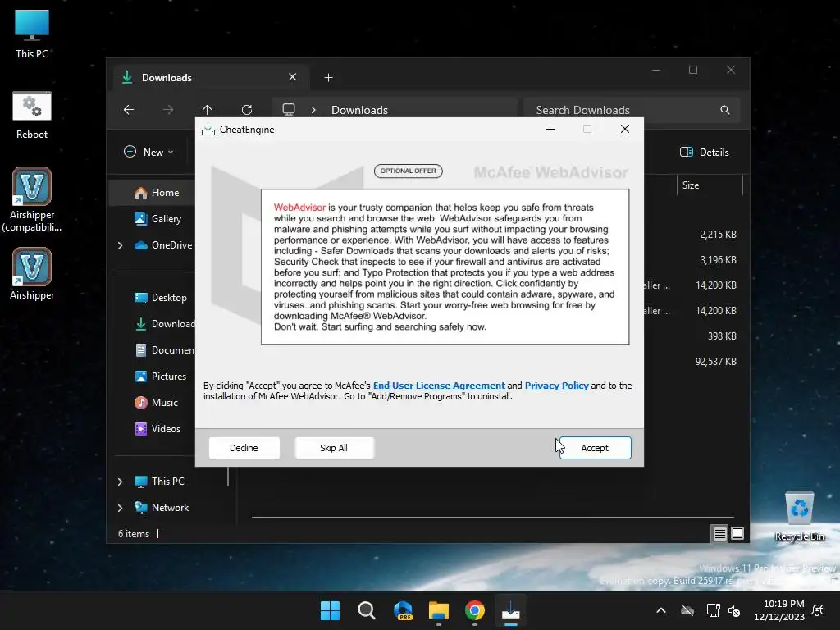Image resolution: width=840 pixels, height=630 pixels.
Task: Open taskbar Search
Action: [x=367, y=610]
